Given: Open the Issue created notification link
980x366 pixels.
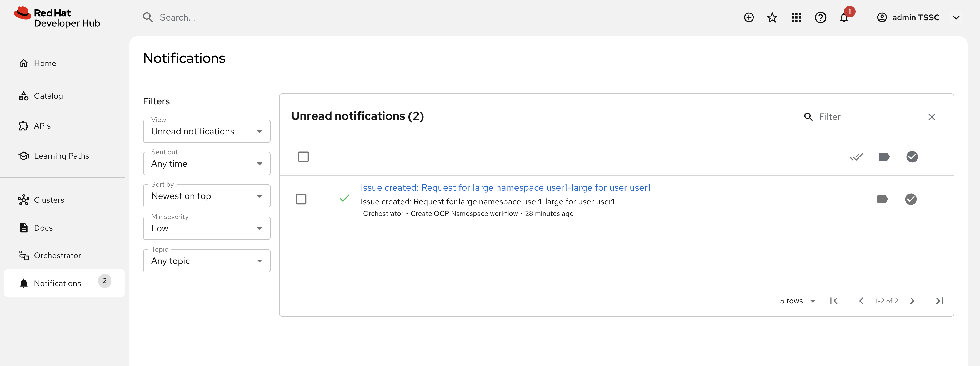Looking at the screenshot, I should click(505, 187).
